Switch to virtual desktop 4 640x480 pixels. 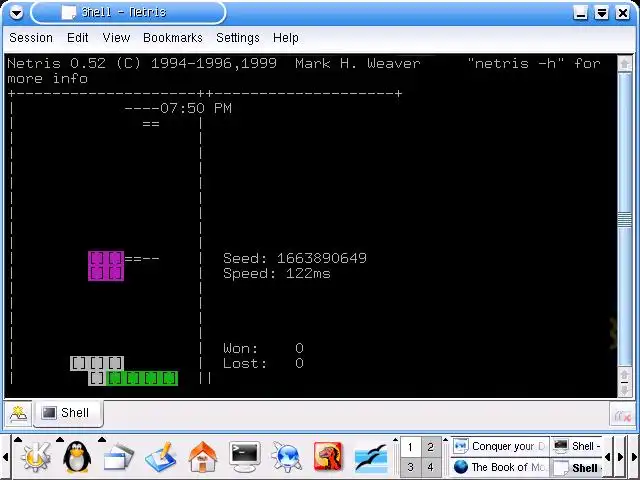(x=431, y=467)
